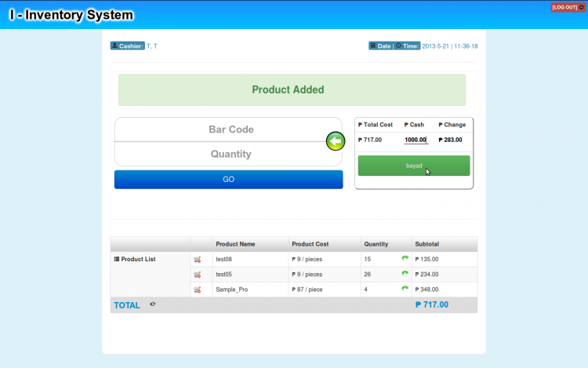Image resolution: width=588 pixels, height=368 pixels.
Task: Click green edit-quantity arrow for test05
Action: click(405, 273)
